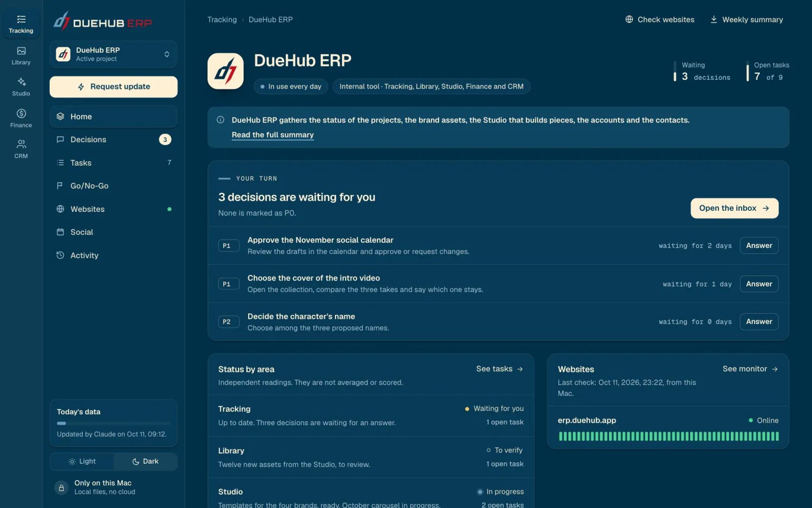Open the Finance section icon
This screenshot has width=812, height=508.
tap(21, 118)
